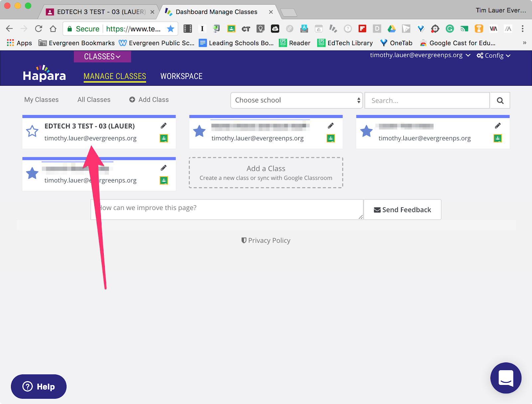Switch to the WORKSPACE tab
Viewport: 532px width, 404px height.
[x=182, y=76]
